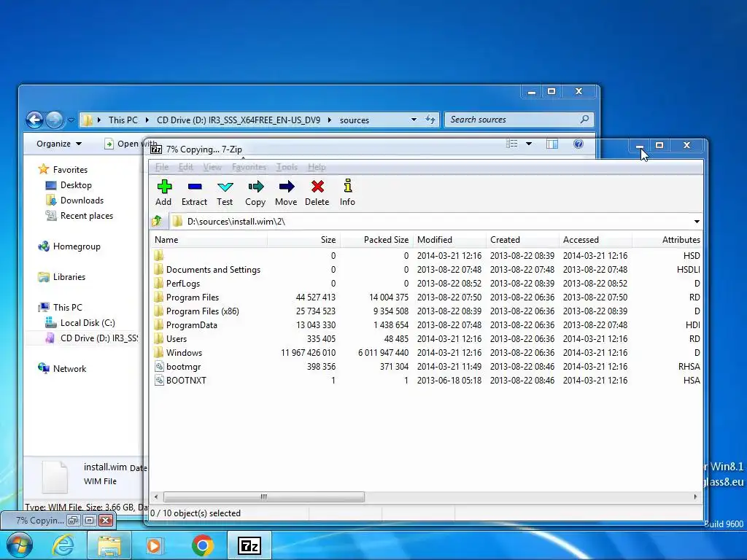Screen dimensions: 747x560
Task: Select the Program Files folder row
Action: [x=426, y=297]
